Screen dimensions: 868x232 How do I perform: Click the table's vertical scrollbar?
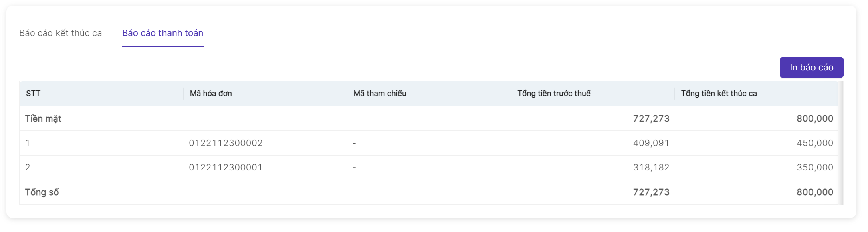[x=841, y=143]
